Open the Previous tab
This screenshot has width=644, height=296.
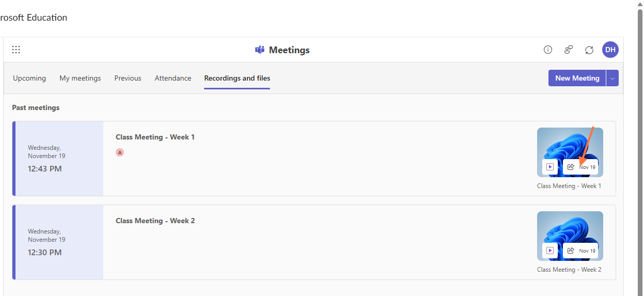tap(128, 78)
